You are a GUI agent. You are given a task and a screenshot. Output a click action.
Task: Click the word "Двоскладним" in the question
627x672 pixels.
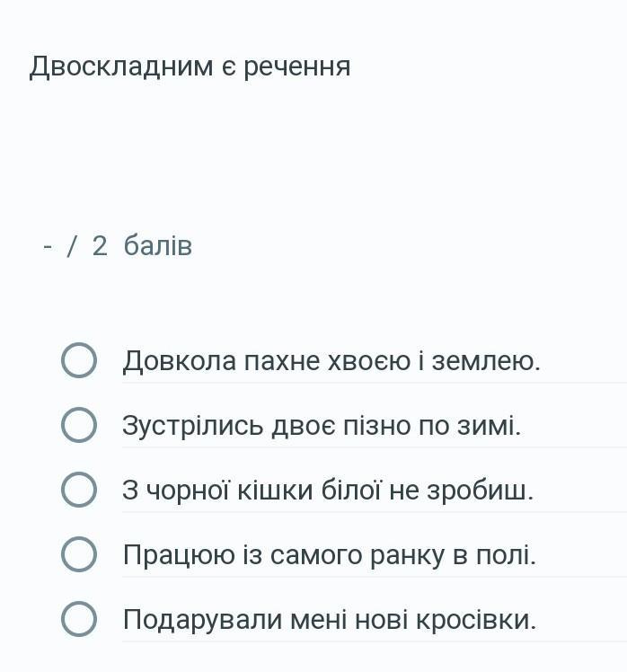tap(121, 66)
